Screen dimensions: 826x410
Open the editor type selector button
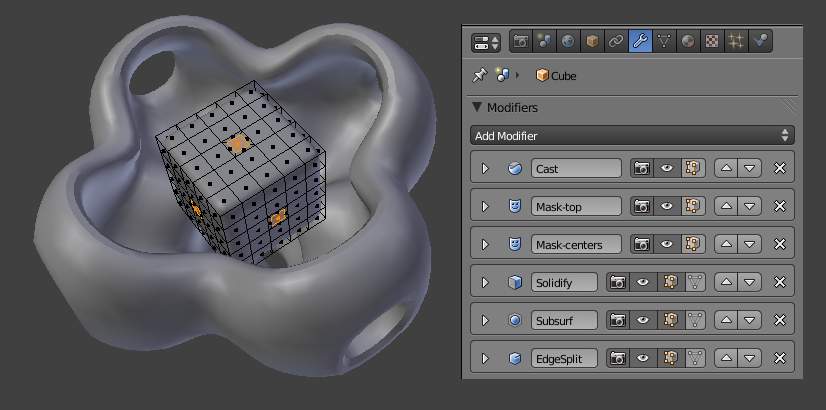(486, 43)
